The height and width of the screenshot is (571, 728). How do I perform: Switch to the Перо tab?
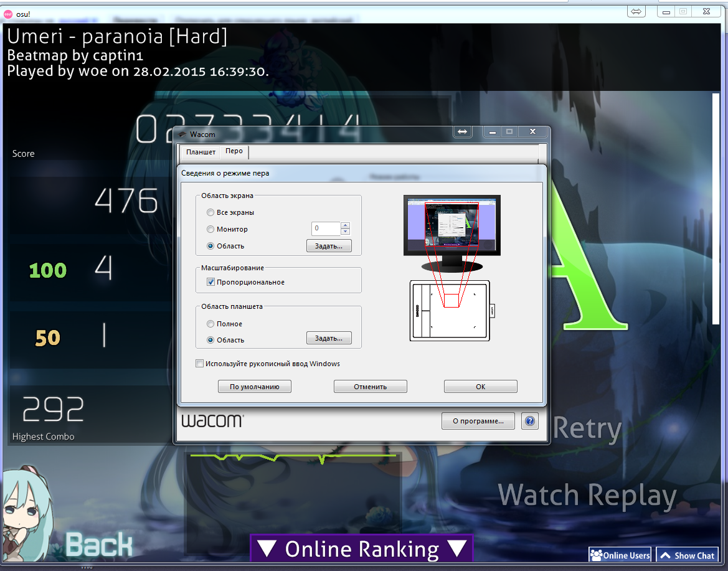(234, 151)
